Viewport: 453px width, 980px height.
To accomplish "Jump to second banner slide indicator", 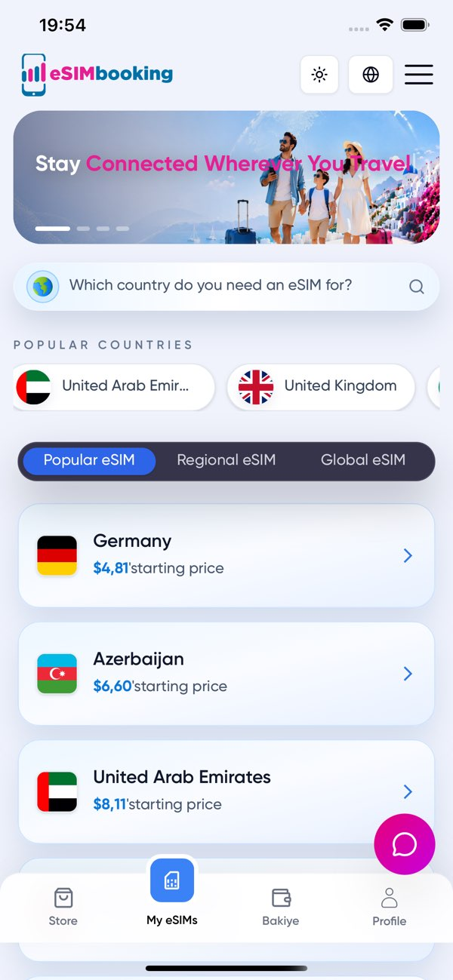I will [x=83, y=229].
